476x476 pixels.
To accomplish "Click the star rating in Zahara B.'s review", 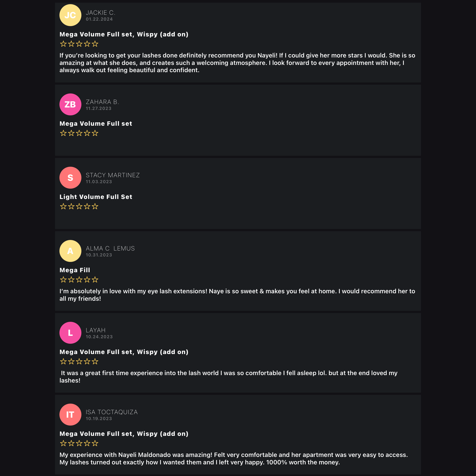I will (79, 133).
